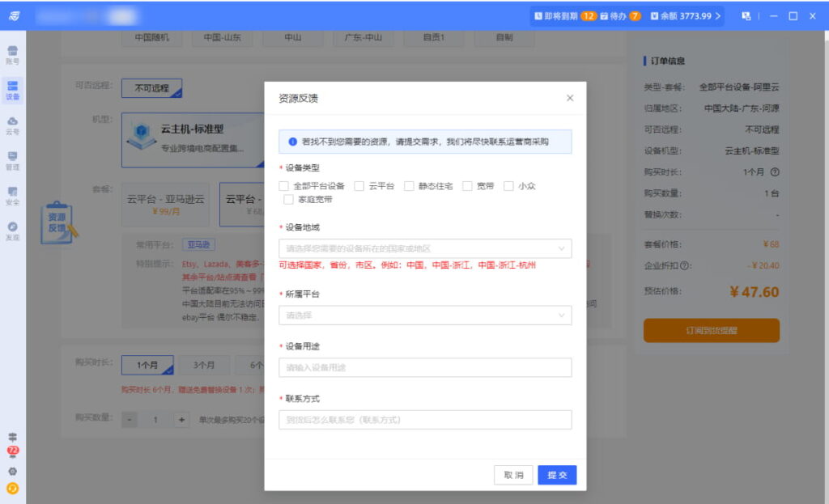
Task: Focus the 设备用途 input field
Action: (425, 367)
